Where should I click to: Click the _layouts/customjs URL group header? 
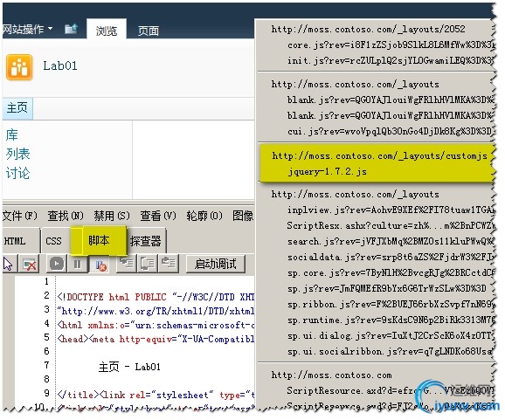pos(379,155)
